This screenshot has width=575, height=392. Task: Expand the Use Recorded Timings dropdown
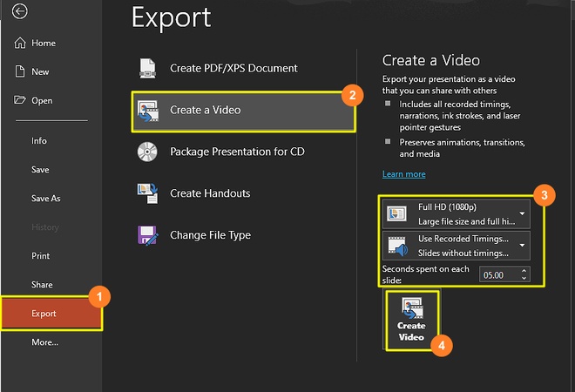click(x=457, y=246)
